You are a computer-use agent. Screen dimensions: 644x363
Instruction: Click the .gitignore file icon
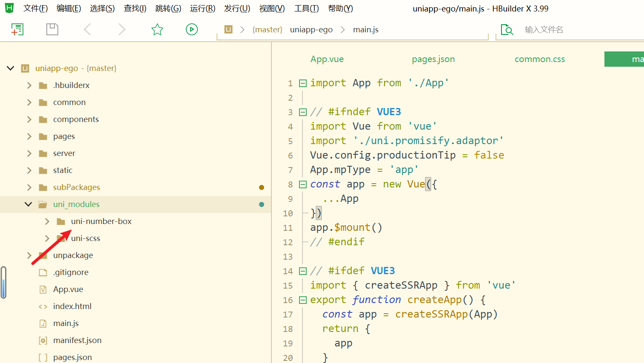(x=43, y=272)
